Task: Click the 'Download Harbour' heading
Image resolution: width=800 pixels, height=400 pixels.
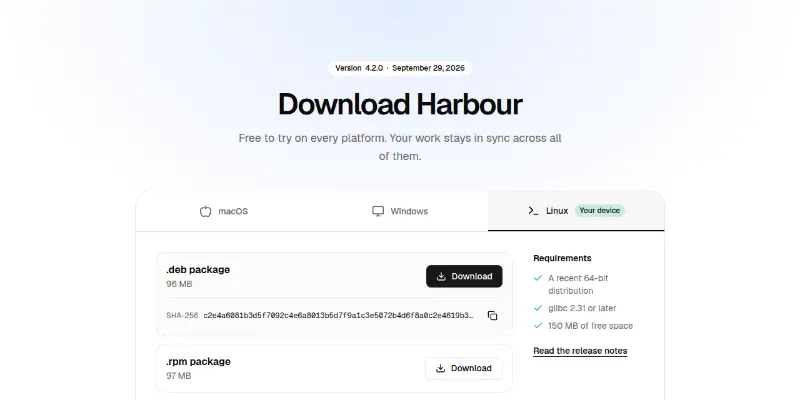Action: click(400, 104)
